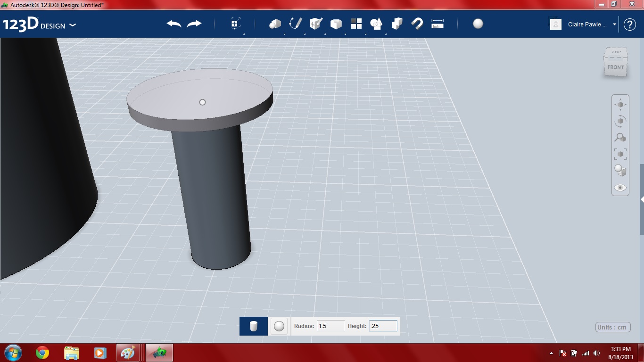Click the white snap point on disc

click(x=203, y=102)
